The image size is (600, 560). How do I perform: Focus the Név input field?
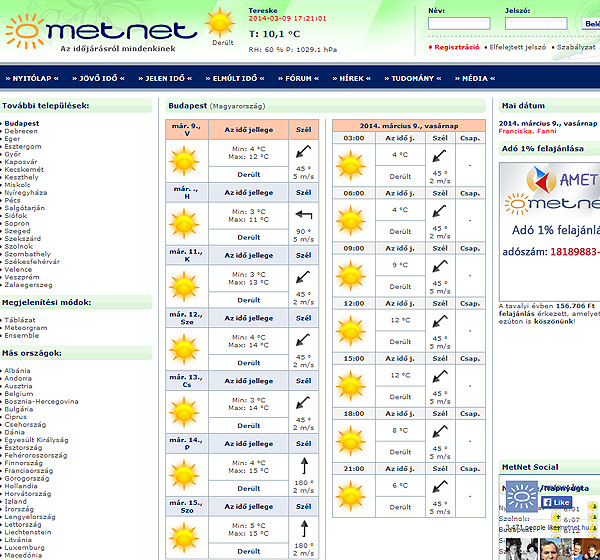coord(459,24)
